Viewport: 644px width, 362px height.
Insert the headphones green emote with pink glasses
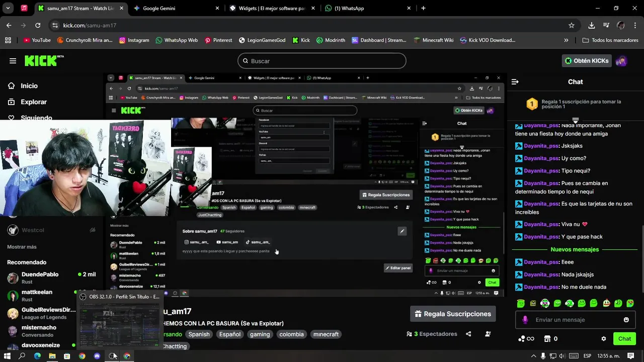click(x=545, y=303)
